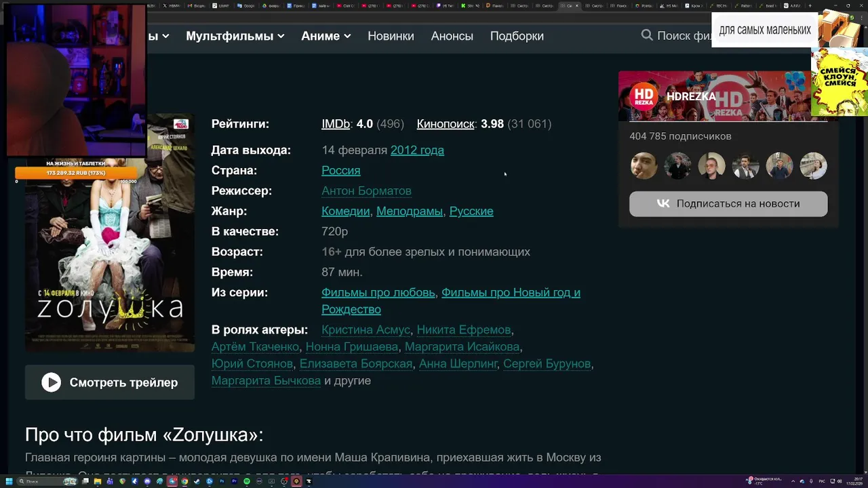Open Discord from the taskbar
This screenshot has height=488, width=868.
point(147,481)
